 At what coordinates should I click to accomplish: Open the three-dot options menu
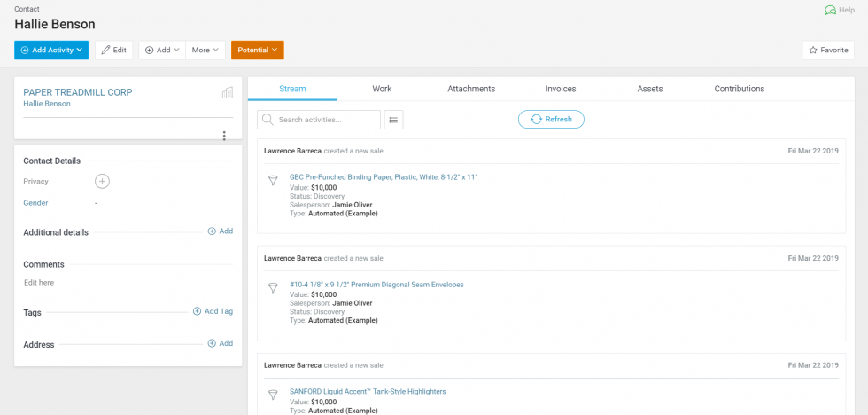pyautogui.click(x=224, y=136)
